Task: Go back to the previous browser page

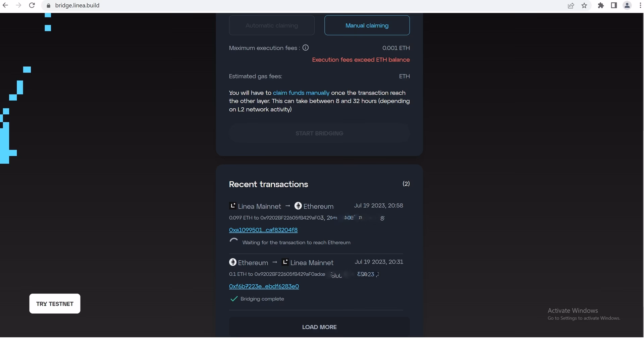Action: point(5,5)
